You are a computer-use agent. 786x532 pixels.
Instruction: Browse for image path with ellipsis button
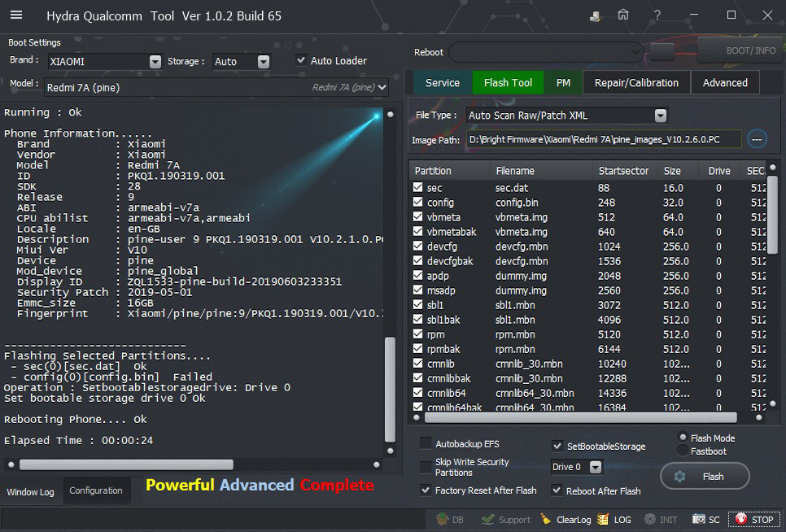(757, 139)
